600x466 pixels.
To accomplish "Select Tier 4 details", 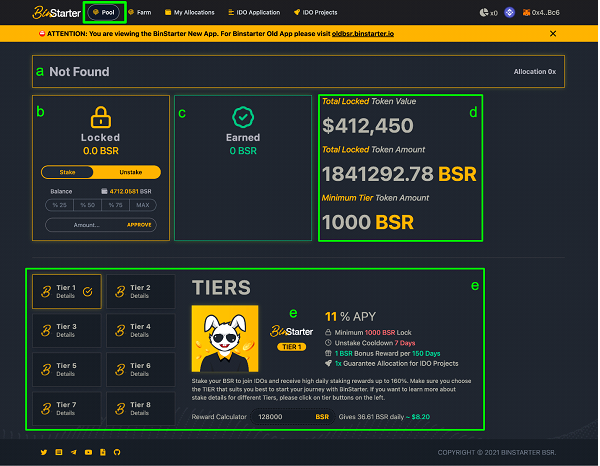I will pos(140,330).
